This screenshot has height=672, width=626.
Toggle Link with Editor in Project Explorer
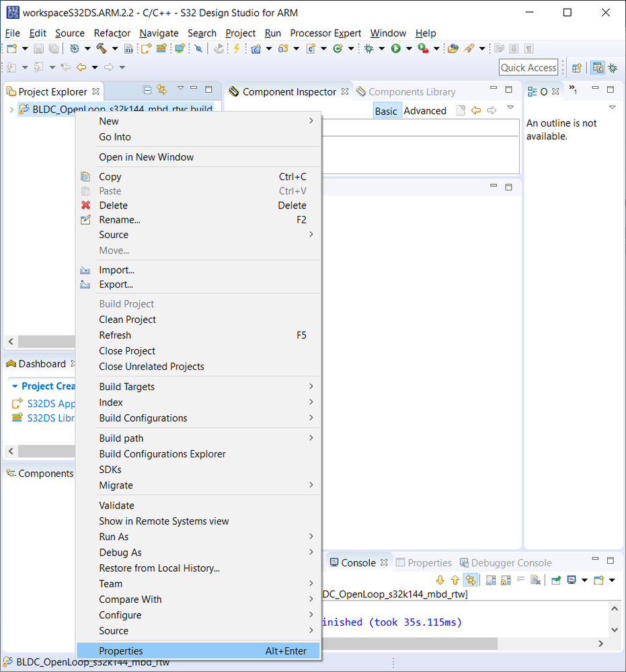coord(162,89)
